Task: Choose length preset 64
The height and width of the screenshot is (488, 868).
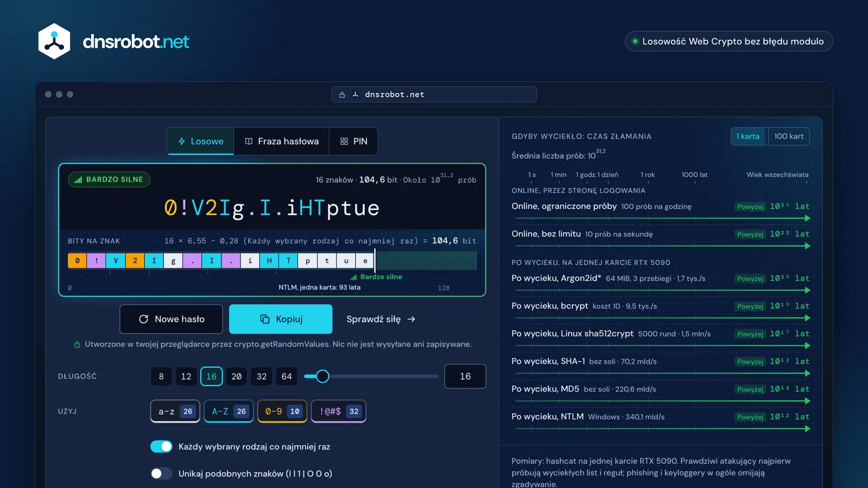Action: pos(286,376)
